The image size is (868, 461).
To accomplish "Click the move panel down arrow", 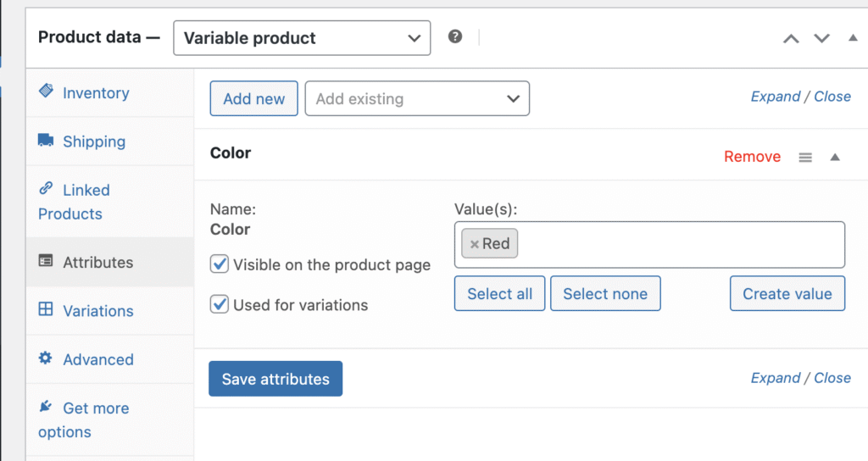I will tap(821, 38).
